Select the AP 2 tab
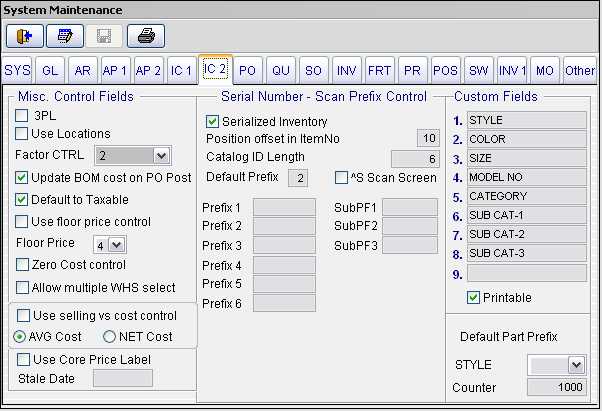 pyautogui.click(x=148, y=71)
